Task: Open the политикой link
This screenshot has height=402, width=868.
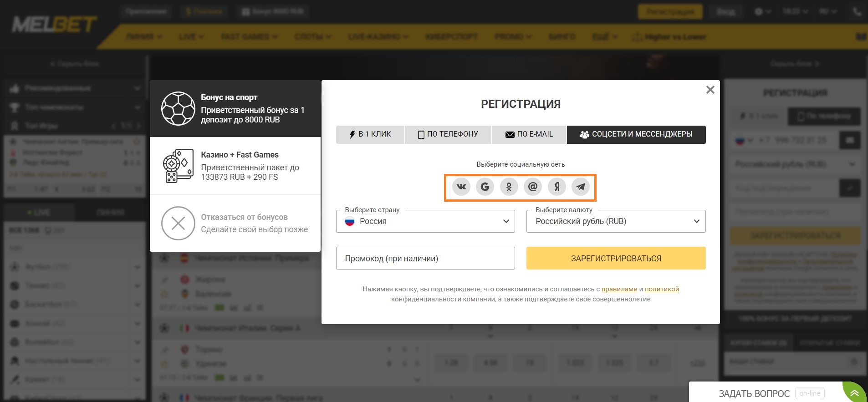Action: coord(662,289)
